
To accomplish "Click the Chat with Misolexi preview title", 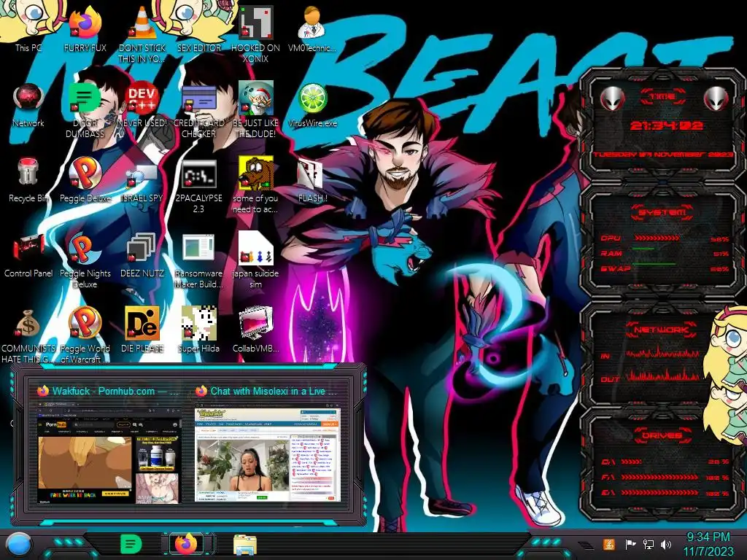I will coord(274,392).
